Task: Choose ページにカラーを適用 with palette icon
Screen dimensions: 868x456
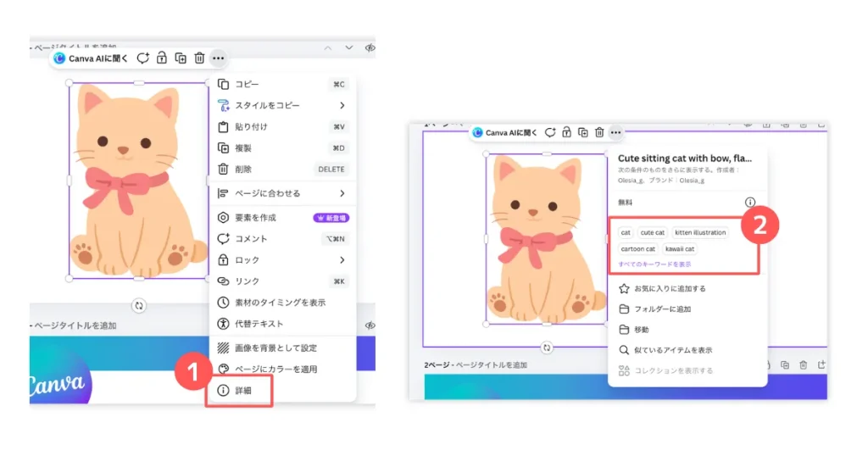Action: (275, 370)
